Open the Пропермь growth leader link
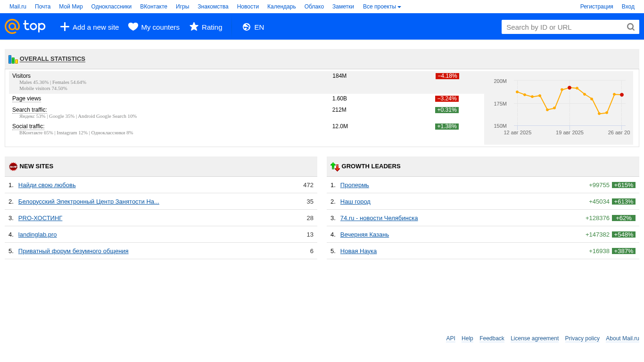Viewport: 644px width, 362px height. pyautogui.click(x=355, y=185)
